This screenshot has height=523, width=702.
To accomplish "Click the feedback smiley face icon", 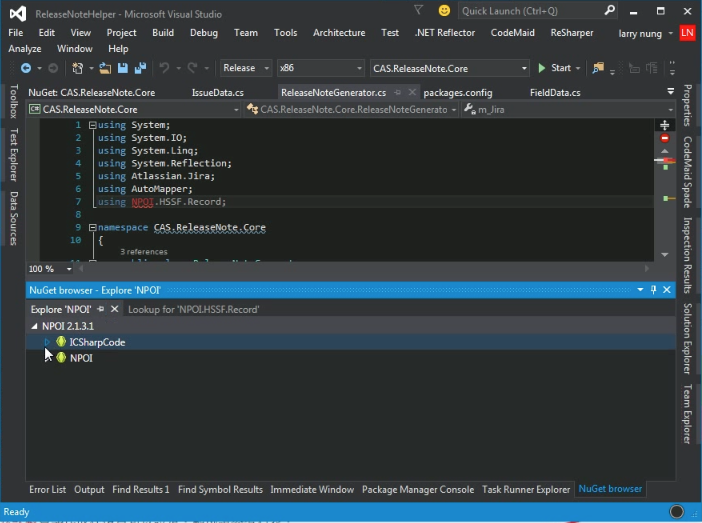I will pos(444,10).
